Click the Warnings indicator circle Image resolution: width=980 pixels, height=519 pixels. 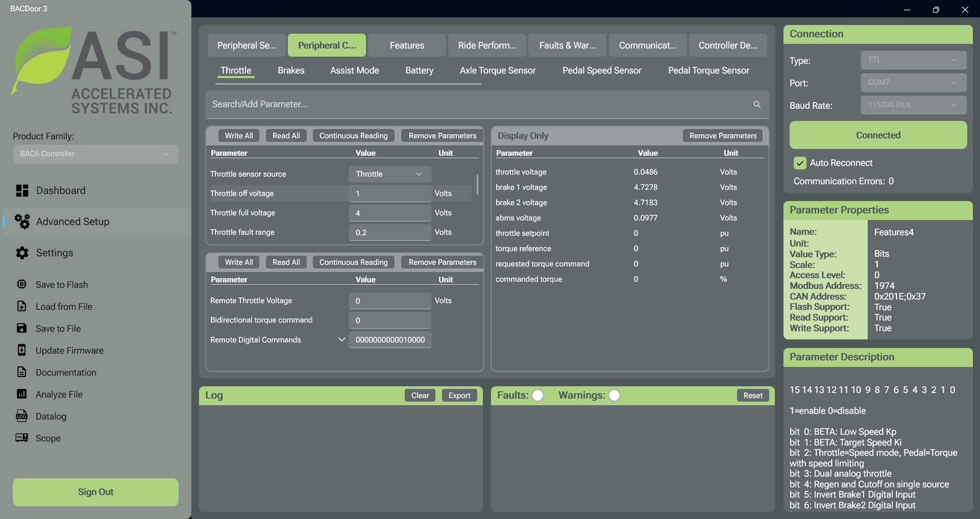coord(614,396)
